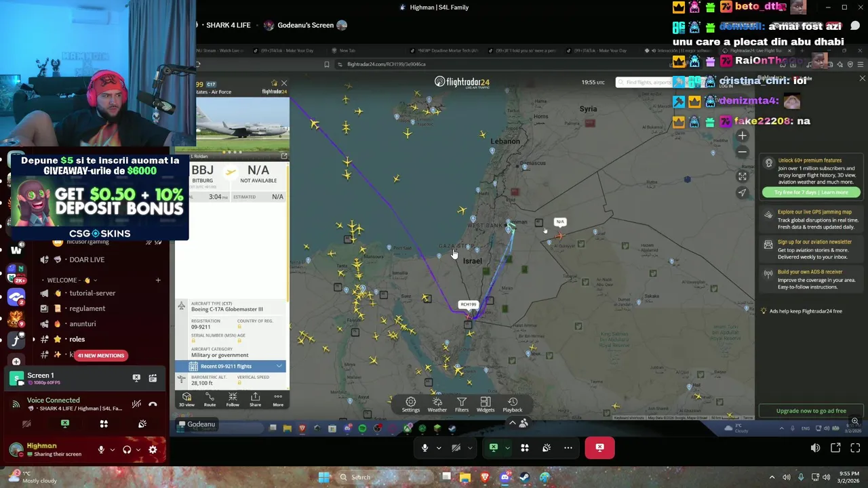Center map on my location
This screenshot has width=868, height=488.
(743, 192)
